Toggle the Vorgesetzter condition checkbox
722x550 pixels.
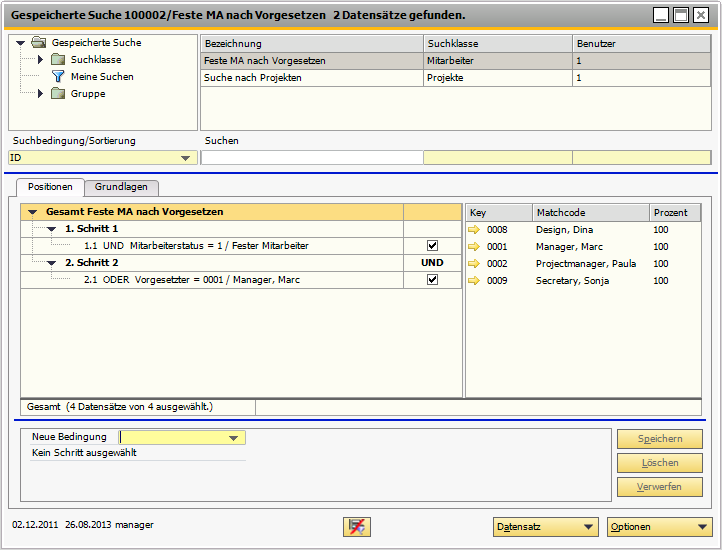432,280
